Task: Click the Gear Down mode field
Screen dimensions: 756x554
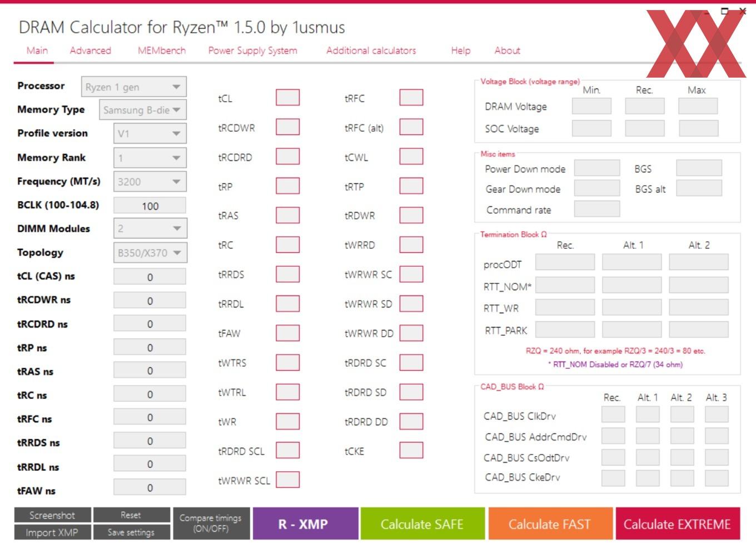Action: click(x=597, y=188)
